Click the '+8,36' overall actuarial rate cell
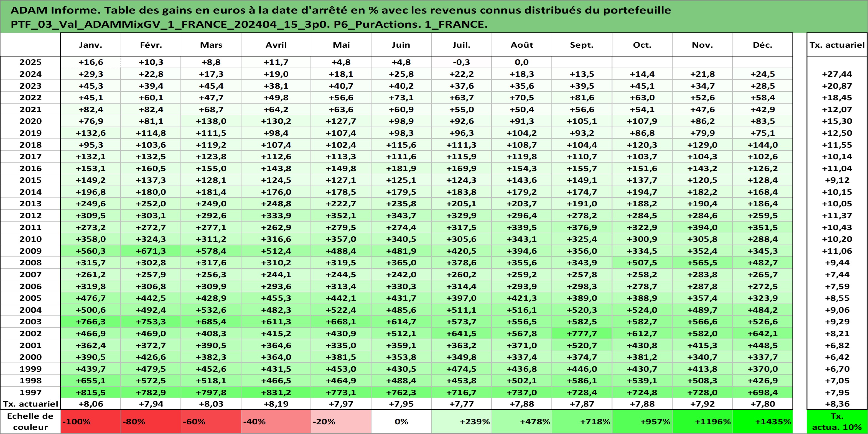Screen dimensions: 868x434 [x=837, y=404]
